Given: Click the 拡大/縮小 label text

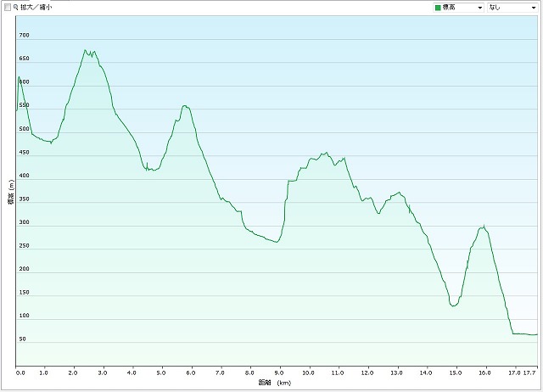Looking at the screenshot, I should coord(36,7).
